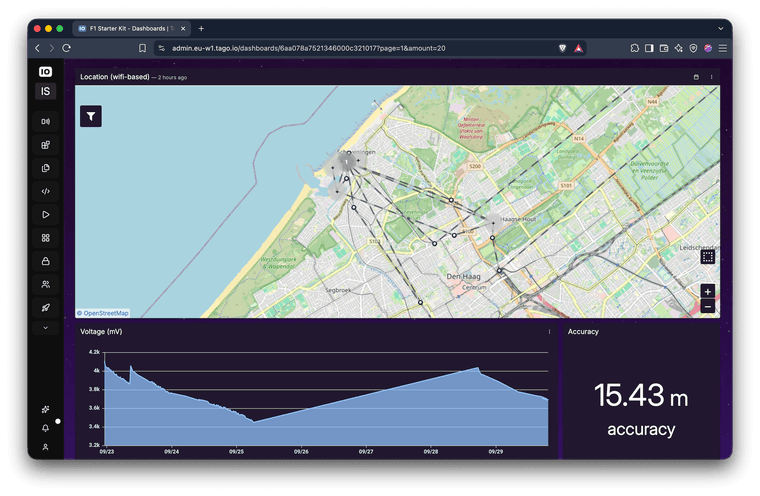Click the browser Back button
Screen dimensions: 760x496
(x=37, y=48)
